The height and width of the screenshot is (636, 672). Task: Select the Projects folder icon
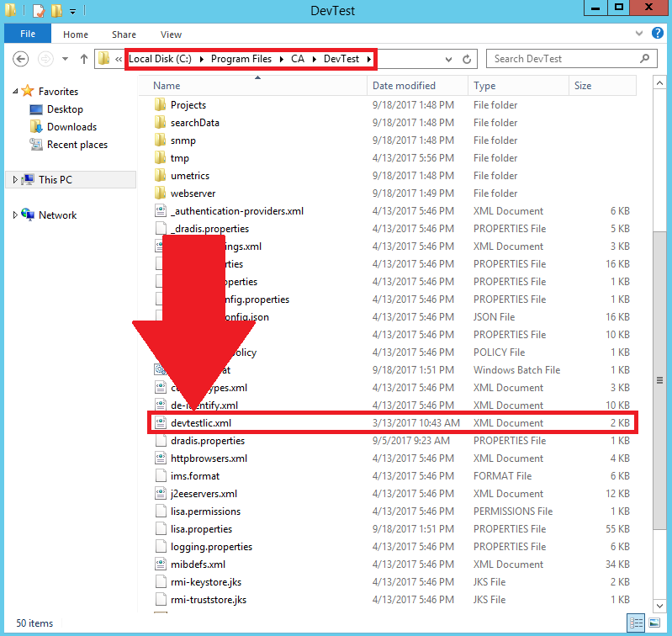161,104
